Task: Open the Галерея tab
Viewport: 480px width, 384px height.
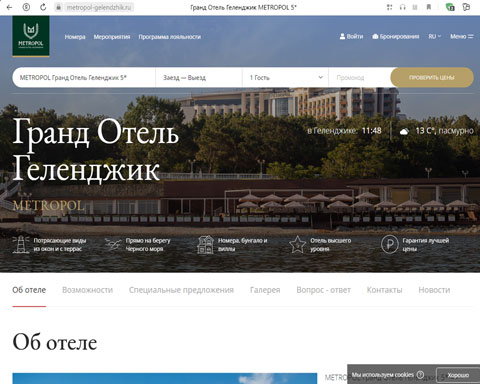Action: (x=265, y=290)
